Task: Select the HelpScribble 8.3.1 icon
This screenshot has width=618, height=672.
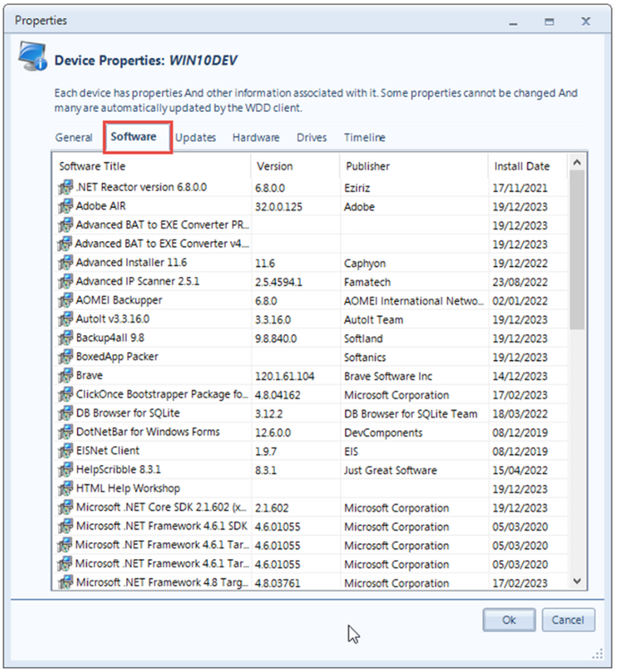Action: [65, 470]
